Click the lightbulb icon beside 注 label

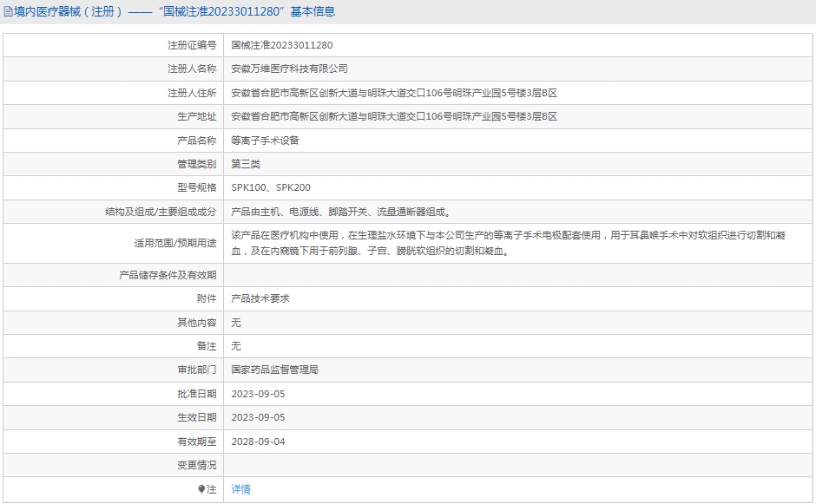(201, 489)
